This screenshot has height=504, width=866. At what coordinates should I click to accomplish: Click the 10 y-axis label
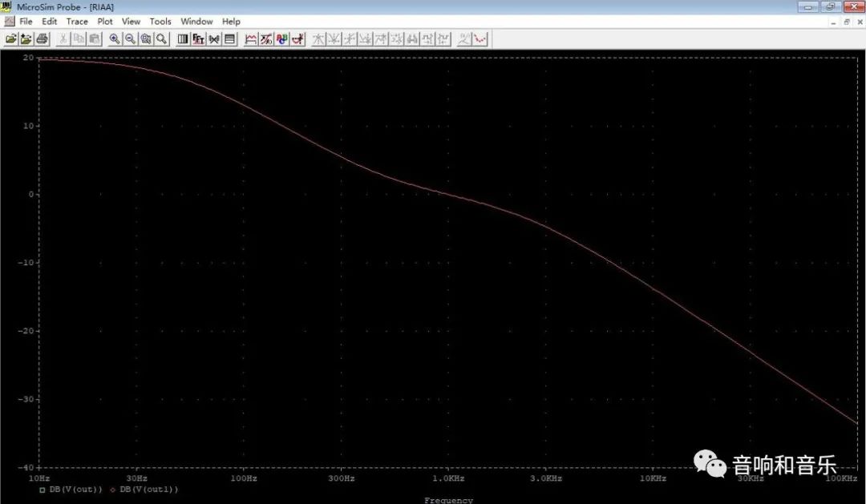click(28, 126)
